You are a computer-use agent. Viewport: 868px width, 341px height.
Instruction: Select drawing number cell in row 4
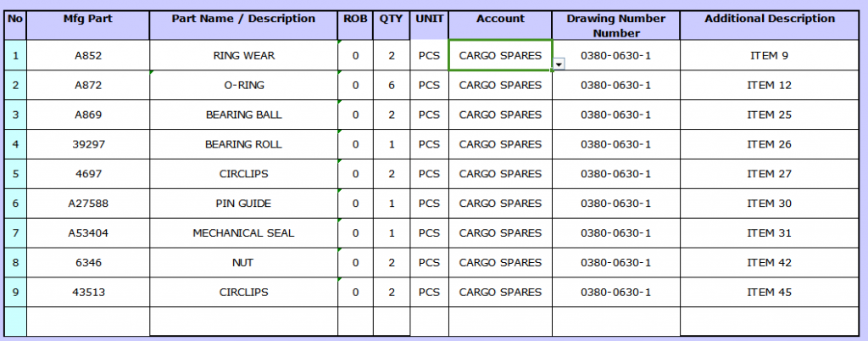[x=615, y=144]
